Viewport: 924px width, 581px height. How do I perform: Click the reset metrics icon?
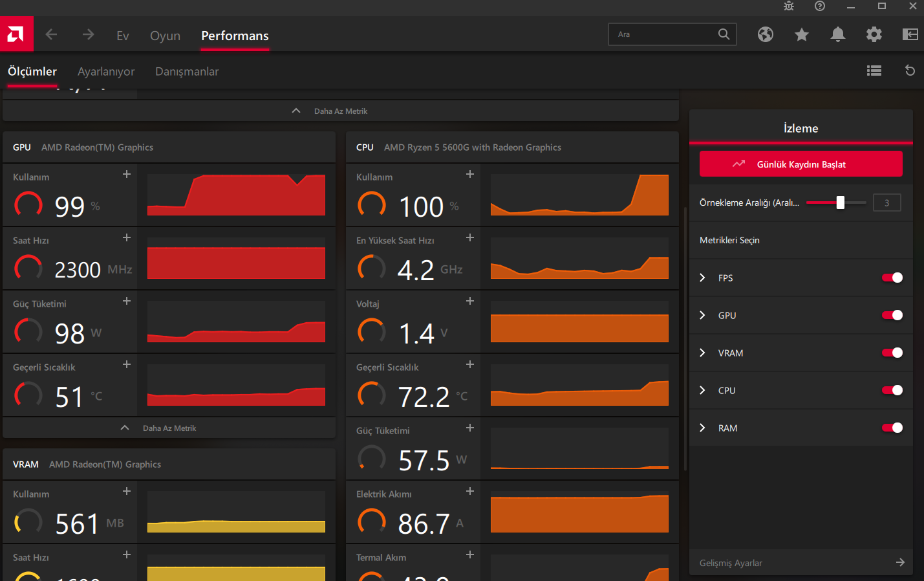910,71
